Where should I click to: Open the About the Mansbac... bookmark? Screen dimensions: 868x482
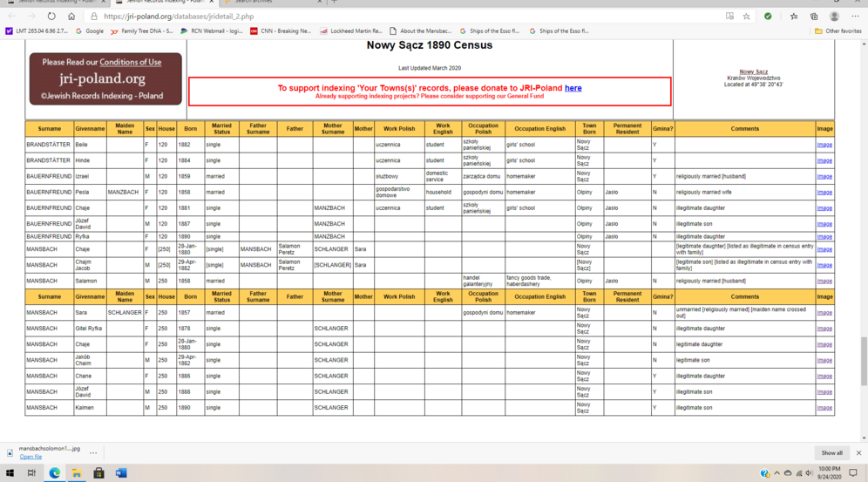pyautogui.click(x=421, y=31)
